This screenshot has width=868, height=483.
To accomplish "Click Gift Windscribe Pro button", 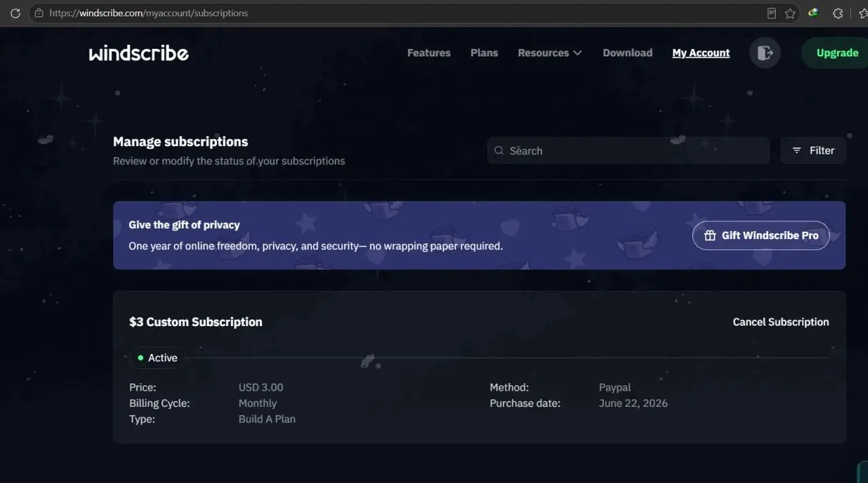I will coord(761,236).
